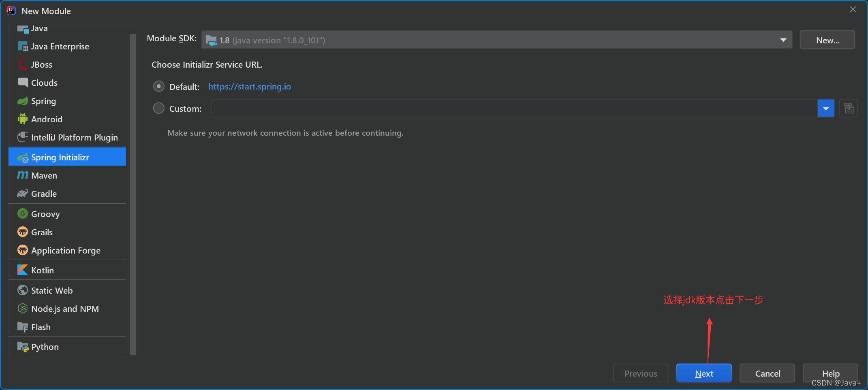This screenshot has width=868, height=390.
Task: Click the SDK folder icon in combo box
Action: click(211, 40)
